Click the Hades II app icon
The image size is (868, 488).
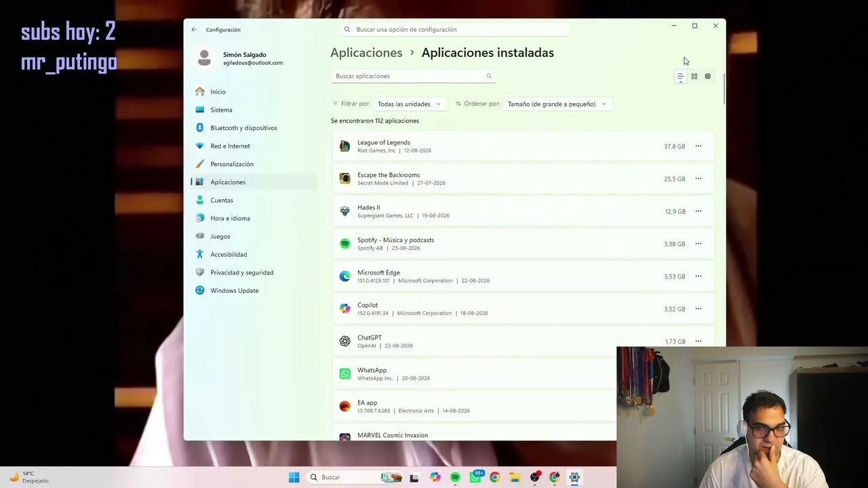(x=345, y=211)
